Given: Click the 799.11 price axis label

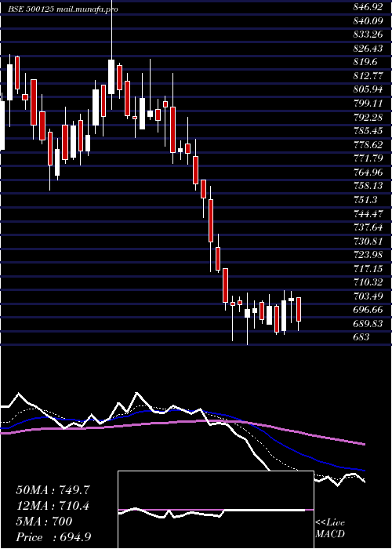Looking at the screenshot, I should (x=368, y=104).
